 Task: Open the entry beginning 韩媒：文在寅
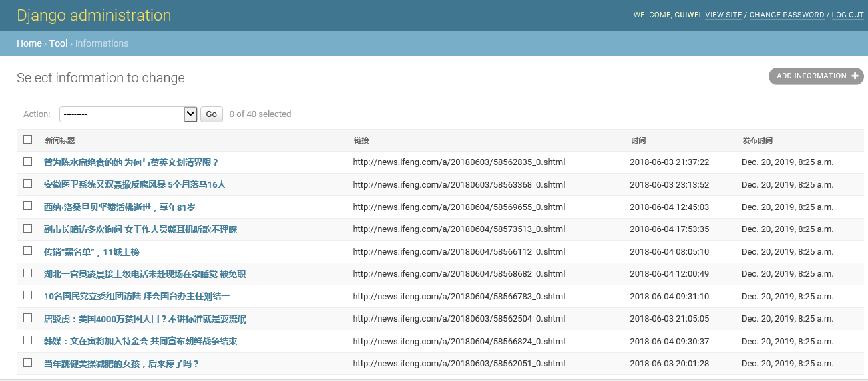(140, 341)
